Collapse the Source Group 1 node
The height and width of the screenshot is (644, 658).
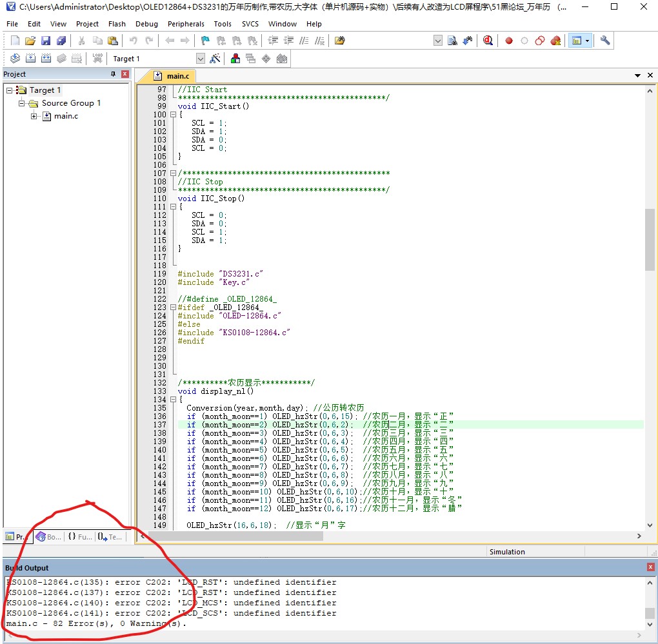click(x=21, y=103)
